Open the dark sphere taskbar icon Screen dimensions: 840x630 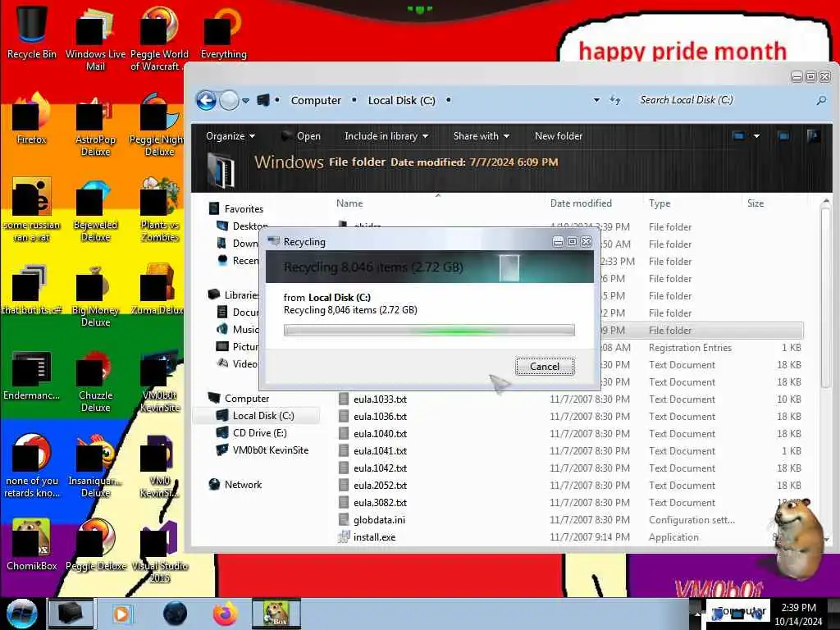tap(176, 614)
